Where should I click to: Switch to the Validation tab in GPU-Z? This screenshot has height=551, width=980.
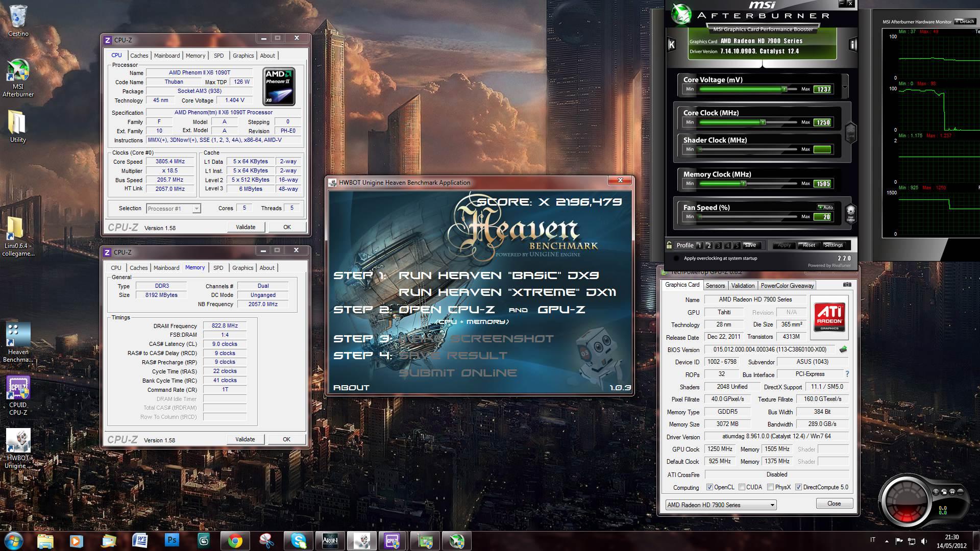[x=743, y=286]
